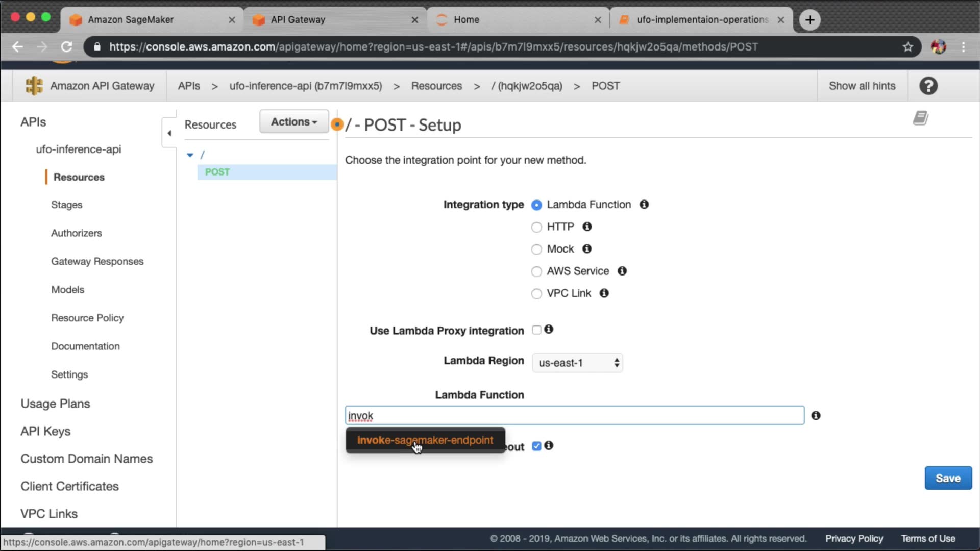Select the Mock integration type
Screen dimensions: 980x551
(536, 249)
